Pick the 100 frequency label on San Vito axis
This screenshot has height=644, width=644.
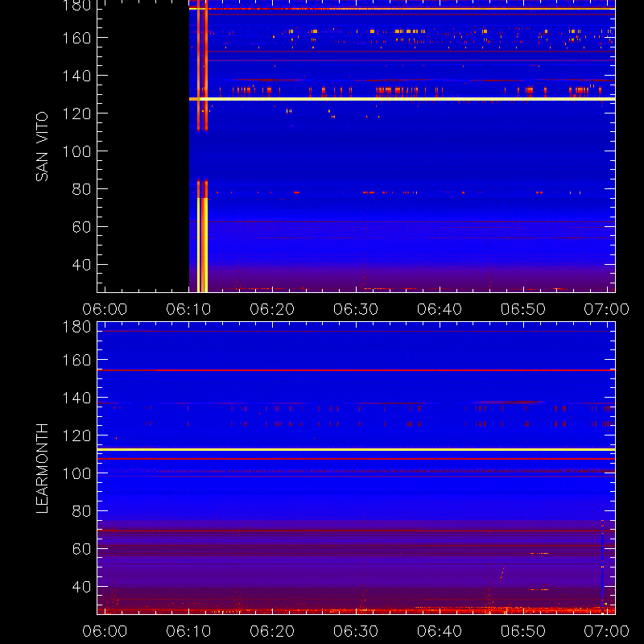pos(76,151)
